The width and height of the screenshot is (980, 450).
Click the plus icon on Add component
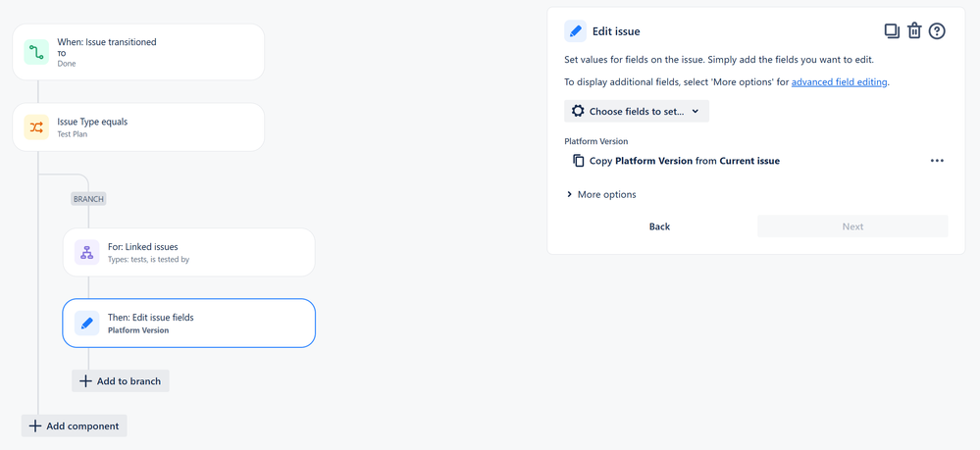coord(35,426)
